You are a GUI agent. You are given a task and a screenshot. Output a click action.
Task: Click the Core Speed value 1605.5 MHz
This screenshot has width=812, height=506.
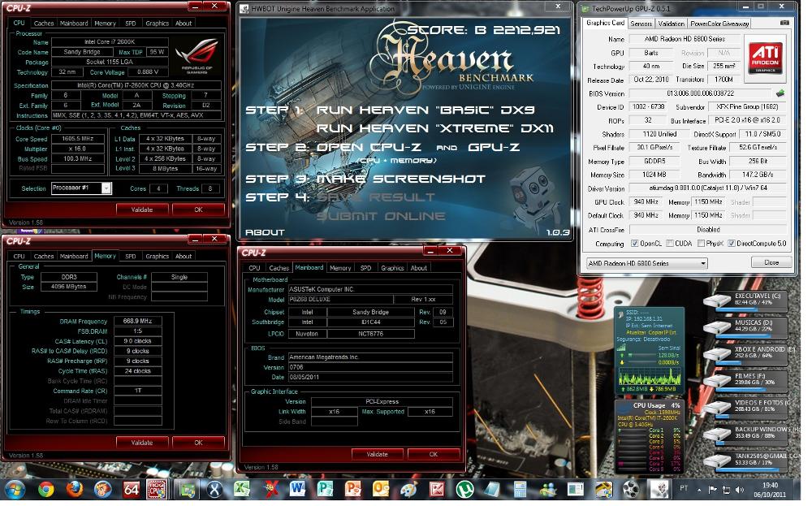tap(78, 139)
